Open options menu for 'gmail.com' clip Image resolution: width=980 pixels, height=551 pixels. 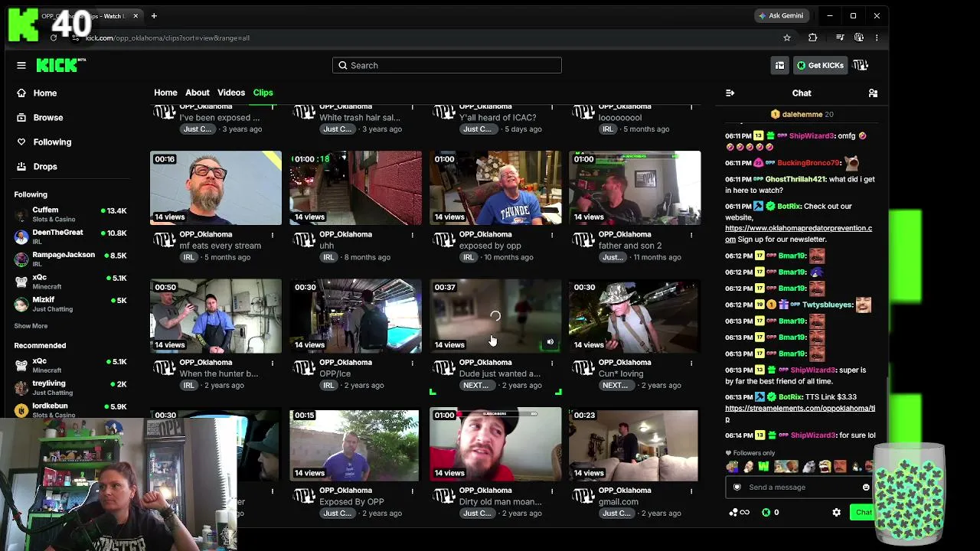[x=691, y=491]
